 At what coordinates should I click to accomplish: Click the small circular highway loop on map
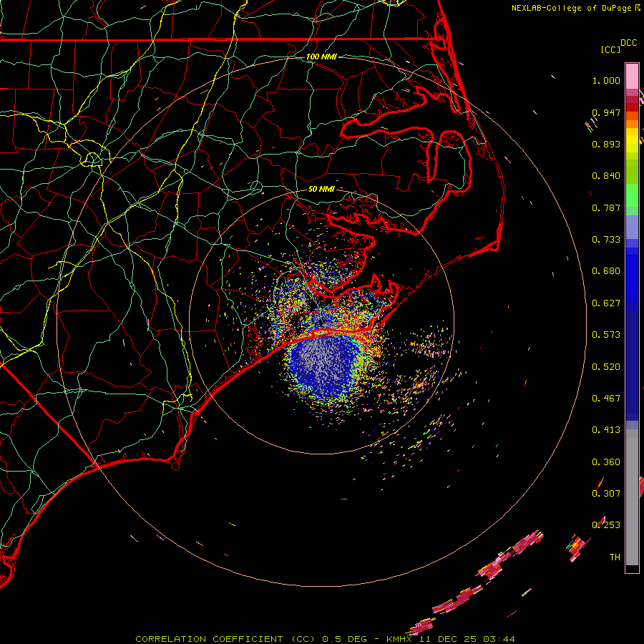(92, 159)
